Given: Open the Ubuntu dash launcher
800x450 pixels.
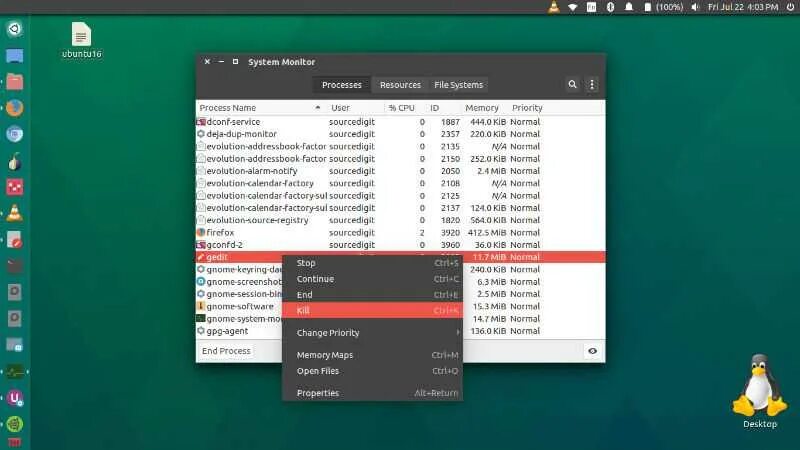Looking at the screenshot, I should click(14, 29).
